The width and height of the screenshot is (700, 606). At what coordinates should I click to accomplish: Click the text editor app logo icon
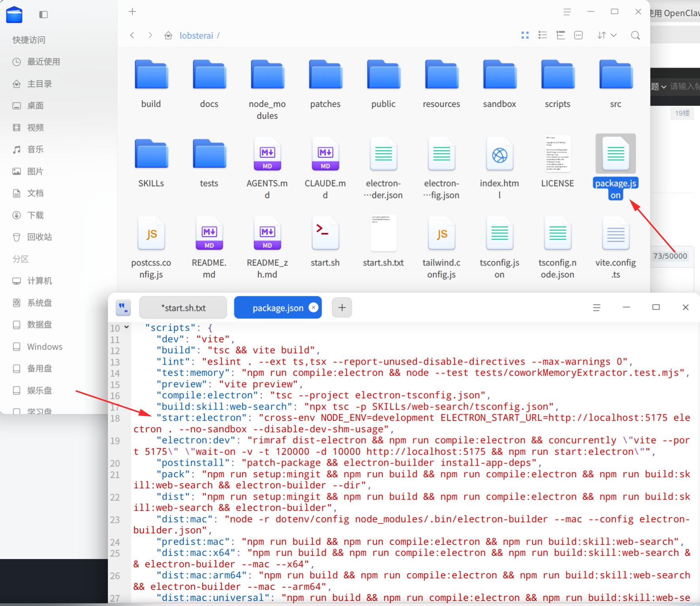123,308
